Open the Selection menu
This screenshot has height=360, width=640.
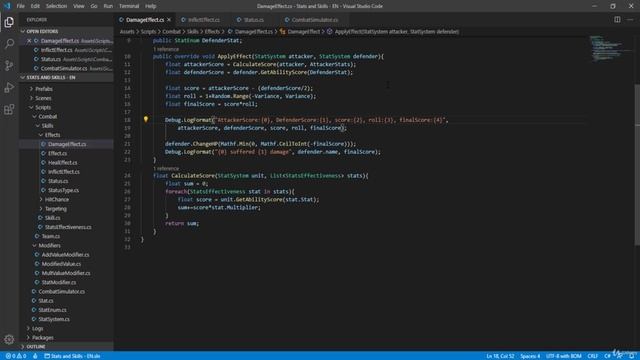coord(56,6)
